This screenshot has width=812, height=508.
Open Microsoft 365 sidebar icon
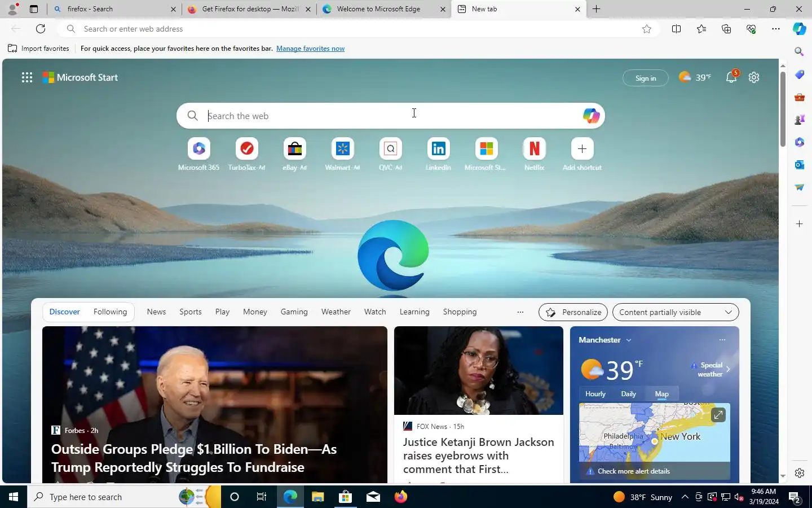[x=799, y=142]
